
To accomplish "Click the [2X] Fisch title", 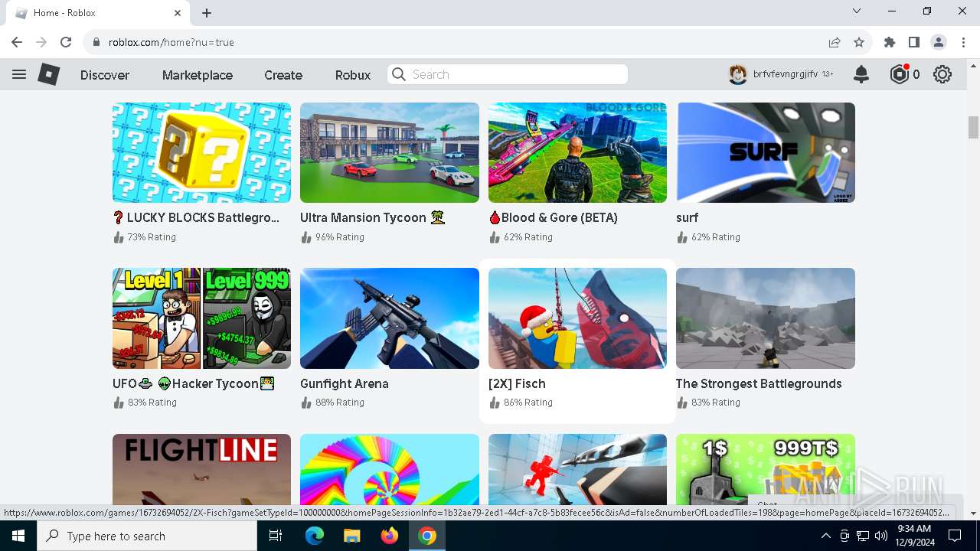I will tap(517, 383).
